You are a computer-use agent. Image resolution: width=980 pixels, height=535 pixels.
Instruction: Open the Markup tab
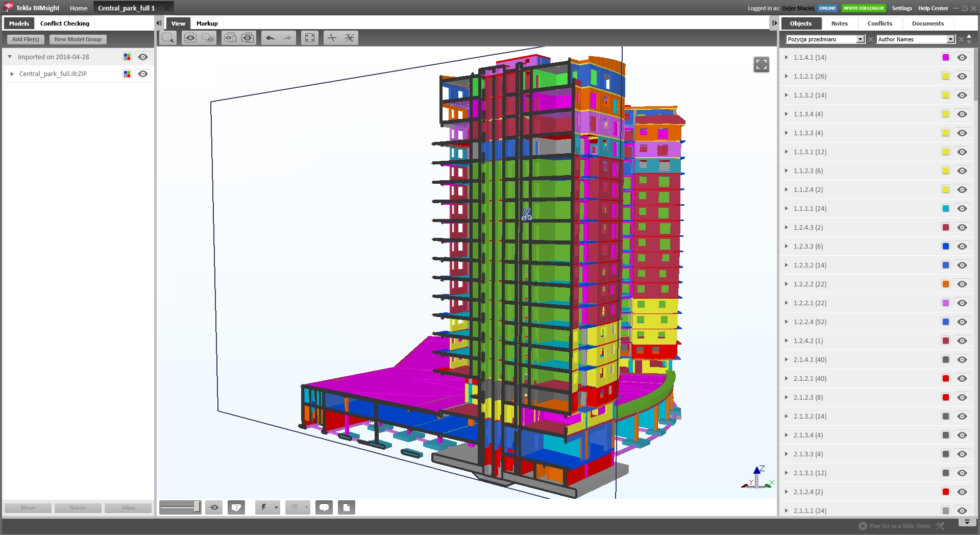(207, 23)
